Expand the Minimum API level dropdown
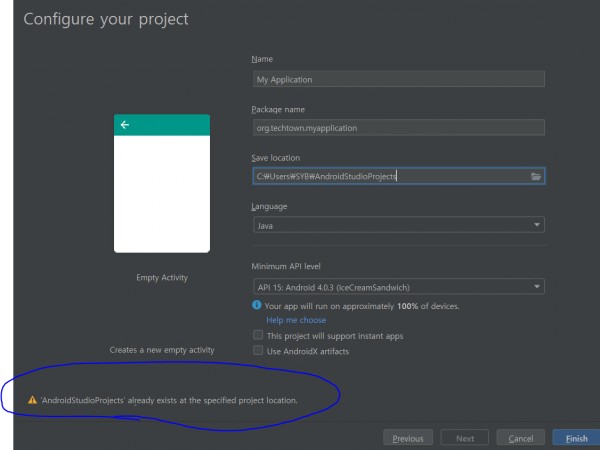This screenshot has width=600, height=450. coord(399,287)
